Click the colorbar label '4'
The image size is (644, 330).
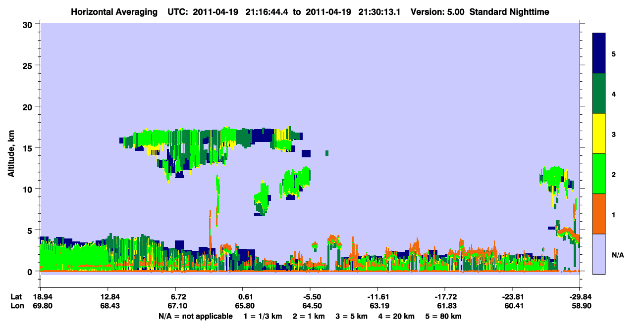click(614, 94)
